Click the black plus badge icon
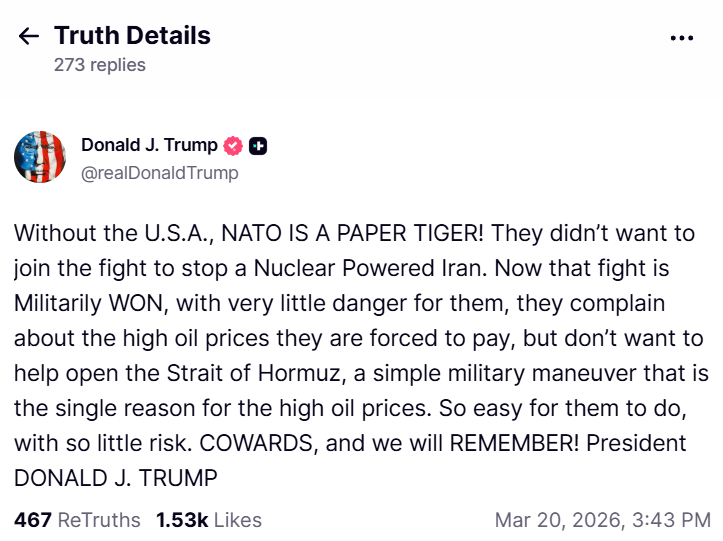 257,146
